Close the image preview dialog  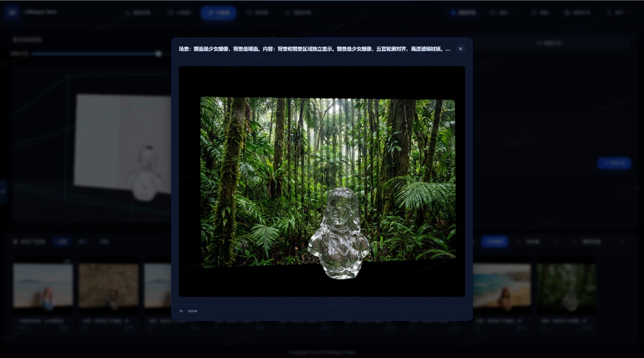[461, 49]
